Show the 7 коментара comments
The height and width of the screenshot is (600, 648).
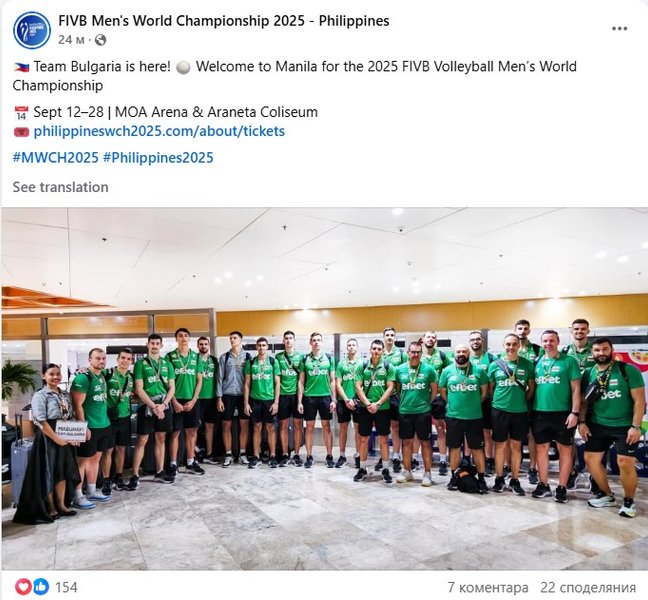488,587
